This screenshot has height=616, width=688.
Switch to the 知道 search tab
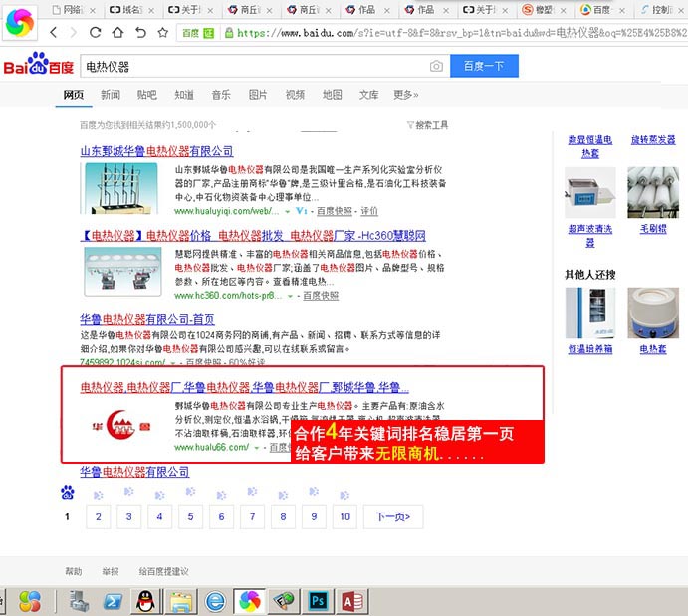point(184,95)
